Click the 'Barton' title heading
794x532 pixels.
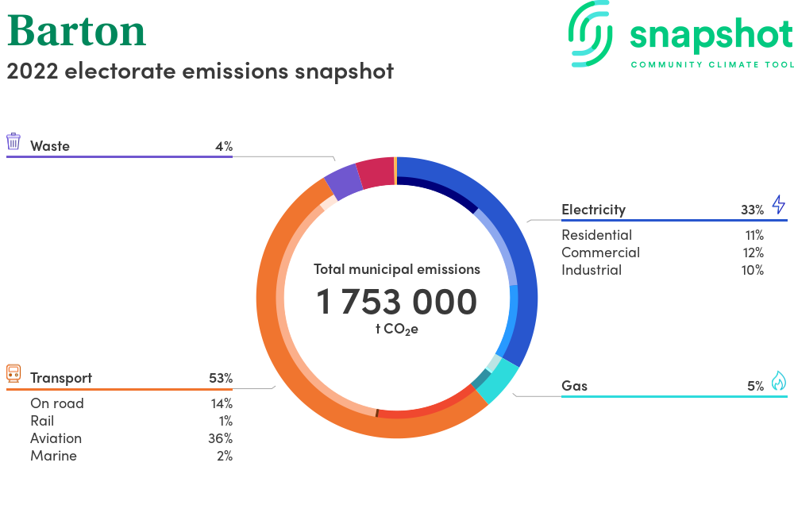tap(76, 32)
